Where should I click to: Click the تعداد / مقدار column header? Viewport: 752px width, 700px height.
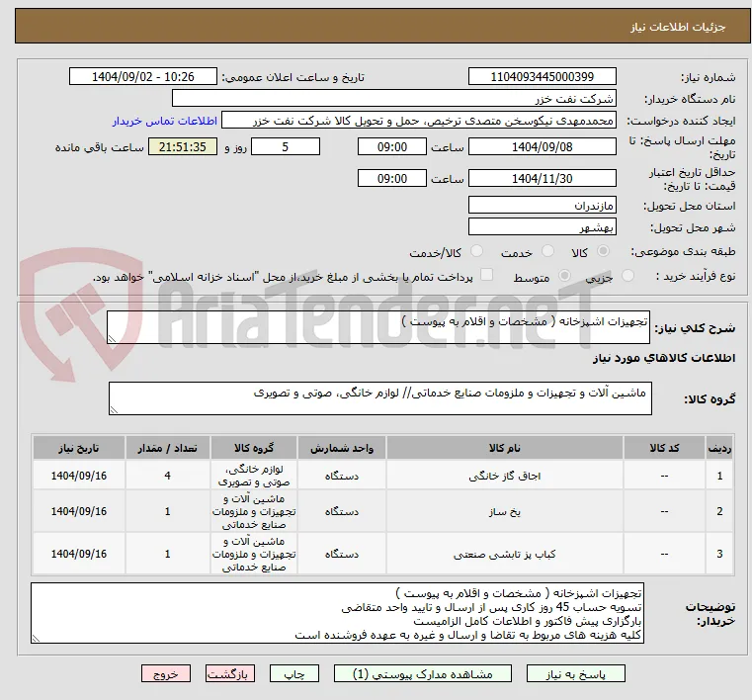coord(167,448)
